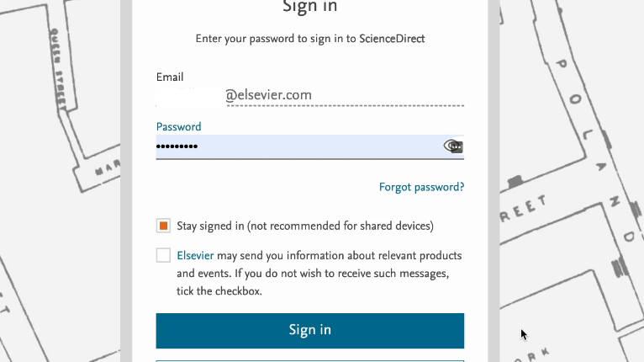Show password using the eye icon

[x=453, y=146]
